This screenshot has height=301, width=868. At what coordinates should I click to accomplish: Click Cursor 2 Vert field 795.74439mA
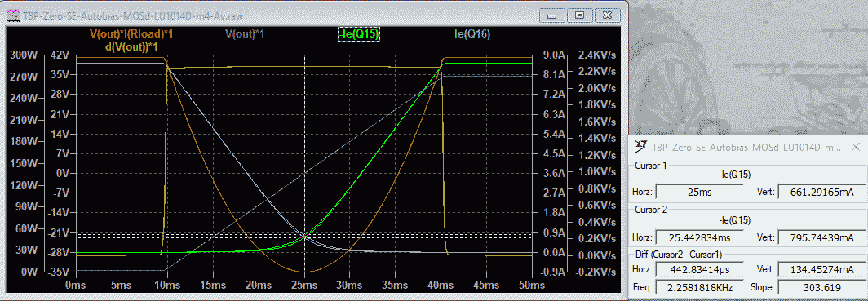tap(821, 238)
